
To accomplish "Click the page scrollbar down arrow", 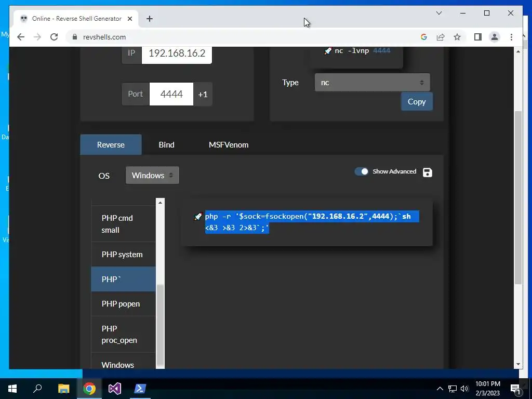I will tap(518, 364).
